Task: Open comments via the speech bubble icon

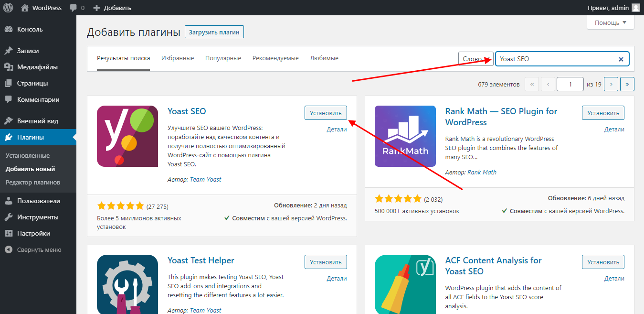Action: pos(73,7)
